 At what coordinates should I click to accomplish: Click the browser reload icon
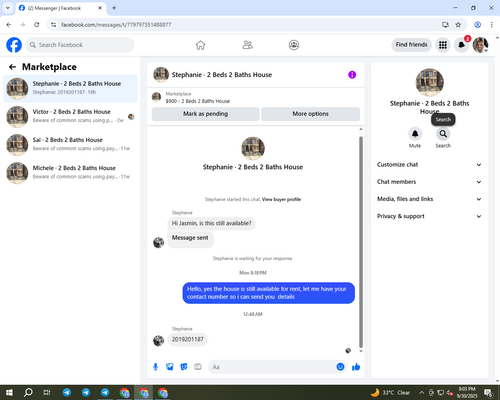tap(37, 25)
